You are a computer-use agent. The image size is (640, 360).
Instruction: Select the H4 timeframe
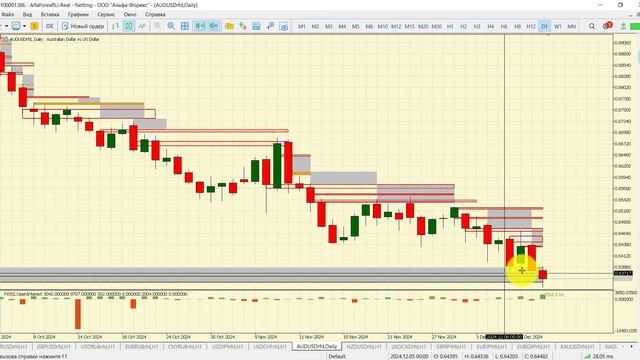(490, 26)
